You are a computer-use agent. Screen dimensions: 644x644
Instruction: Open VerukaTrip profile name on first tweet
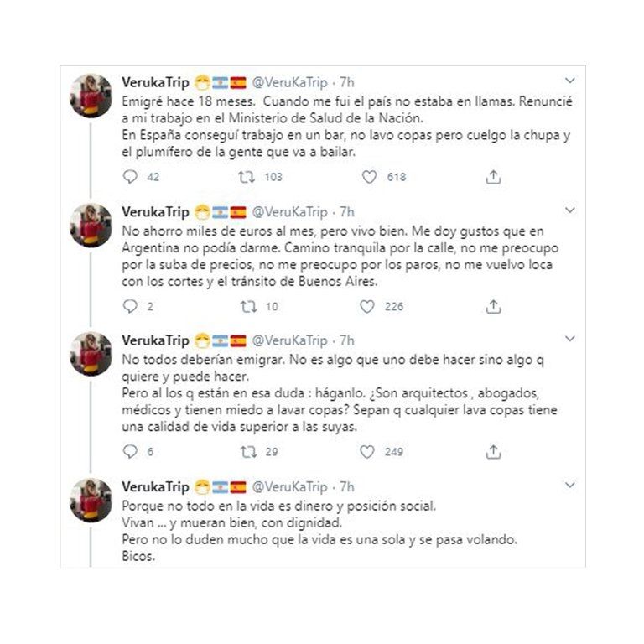pos(155,82)
